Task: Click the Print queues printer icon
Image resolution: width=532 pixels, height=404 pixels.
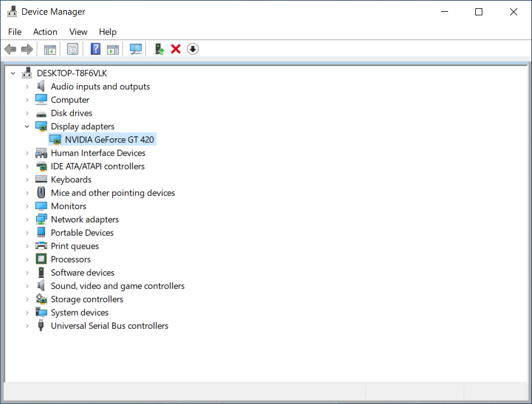Action: 41,246
